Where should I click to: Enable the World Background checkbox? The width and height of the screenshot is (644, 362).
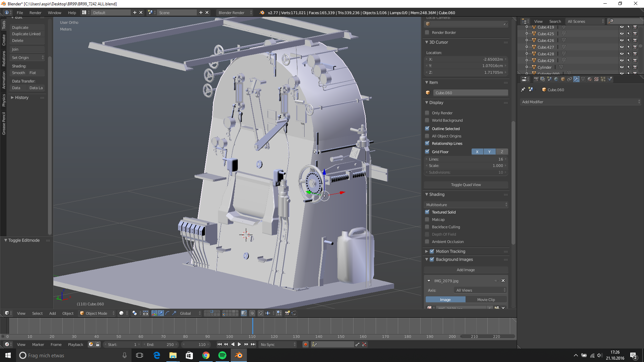(427, 120)
